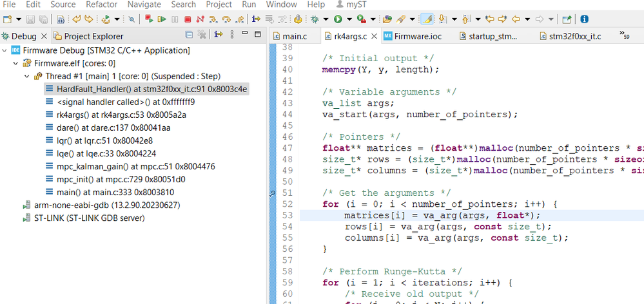Screen dimensions: 644x304
Task: Click the Previous Annotation up-arrow icon
Action: [466, 19]
